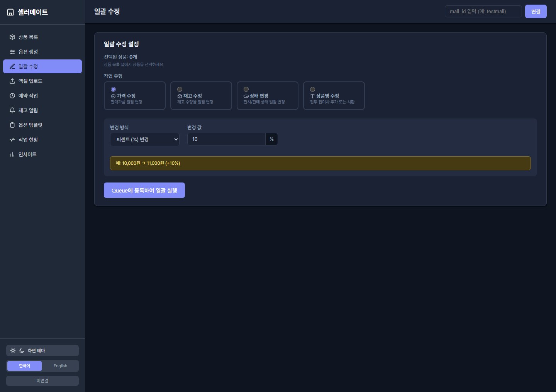Focus the mall_id 입력 field
The image size is (556, 392).
(x=483, y=11)
